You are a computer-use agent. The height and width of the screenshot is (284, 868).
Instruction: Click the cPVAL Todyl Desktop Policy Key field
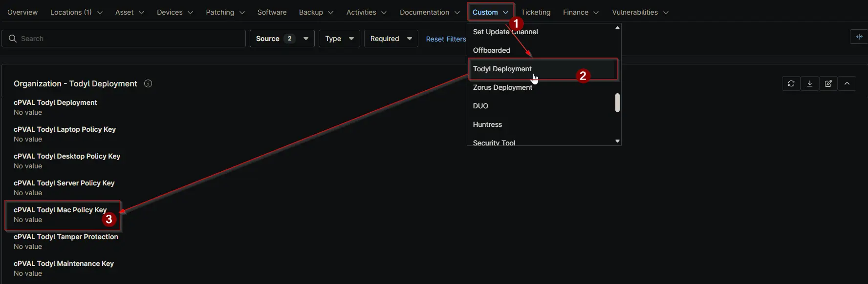pos(67,161)
